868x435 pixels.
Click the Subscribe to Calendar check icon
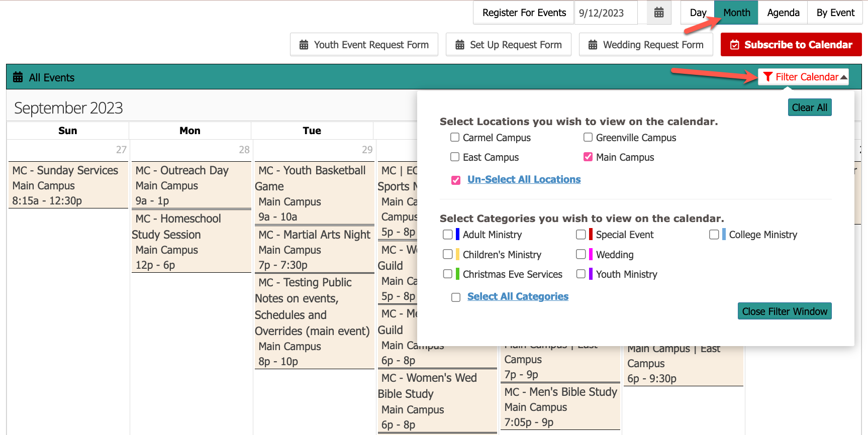pyautogui.click(x=734, y=45)
